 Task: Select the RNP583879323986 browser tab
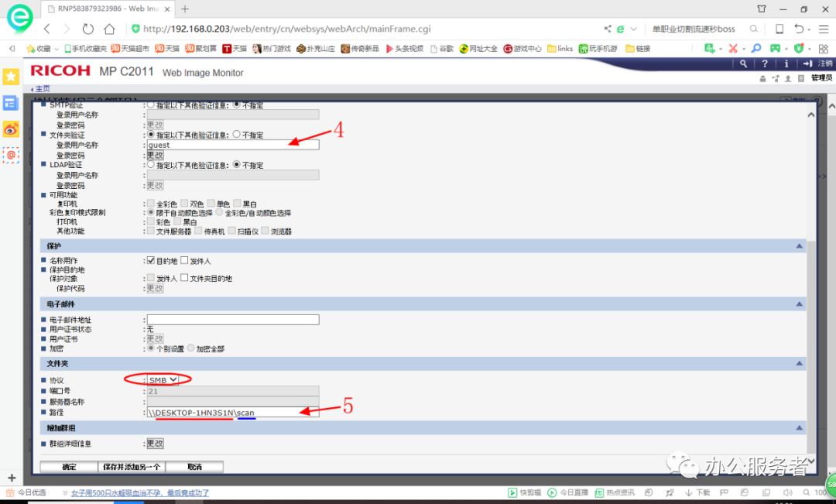(107, 9)
